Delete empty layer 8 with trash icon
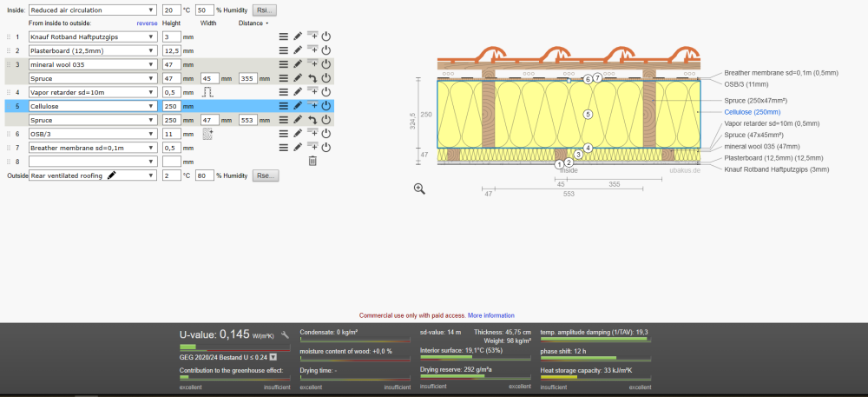The height and width of the screenshot is (397, 868). pos(312,161)
